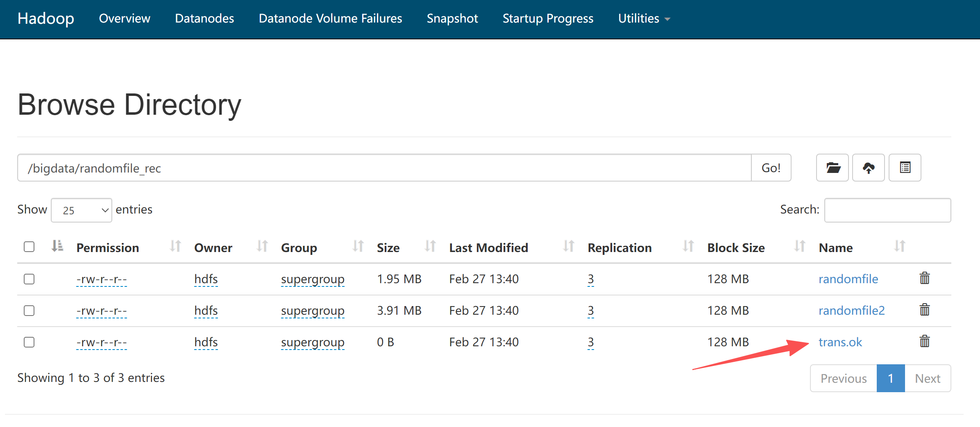The height and width of the screenshot is (427, 980).
Task: Expand the Show entries count dropdown
Action: coord(82,210)
